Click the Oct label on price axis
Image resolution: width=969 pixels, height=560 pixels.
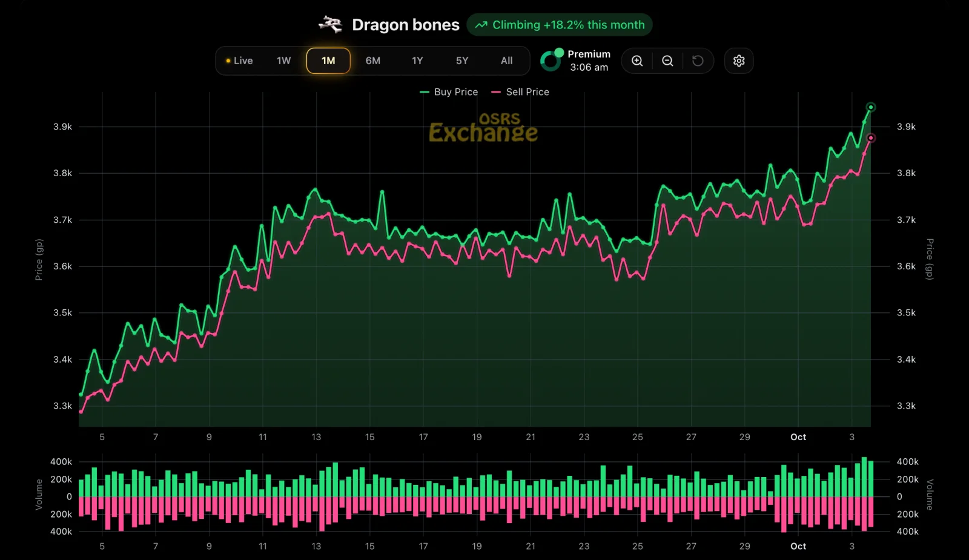(798, 437)
